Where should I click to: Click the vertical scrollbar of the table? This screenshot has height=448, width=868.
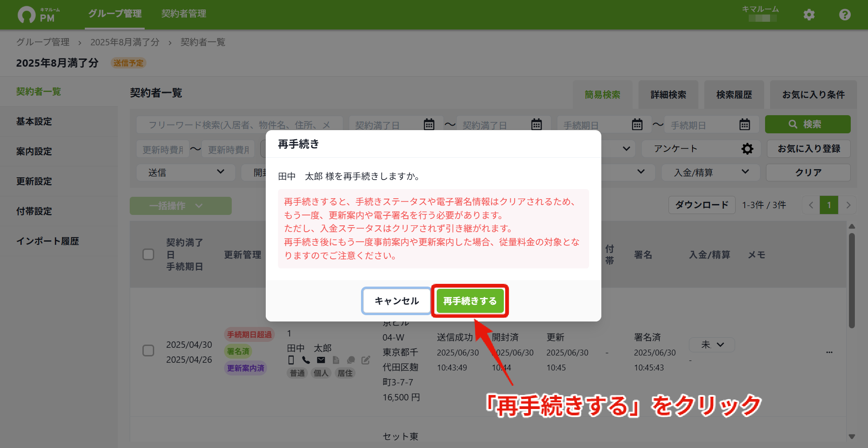pyautogui.click(x=852, y=281)
